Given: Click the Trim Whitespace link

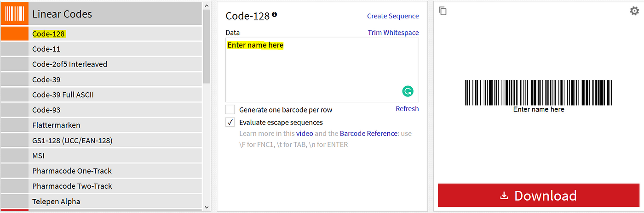Looking at the screenshot, I should pos(393,33).
